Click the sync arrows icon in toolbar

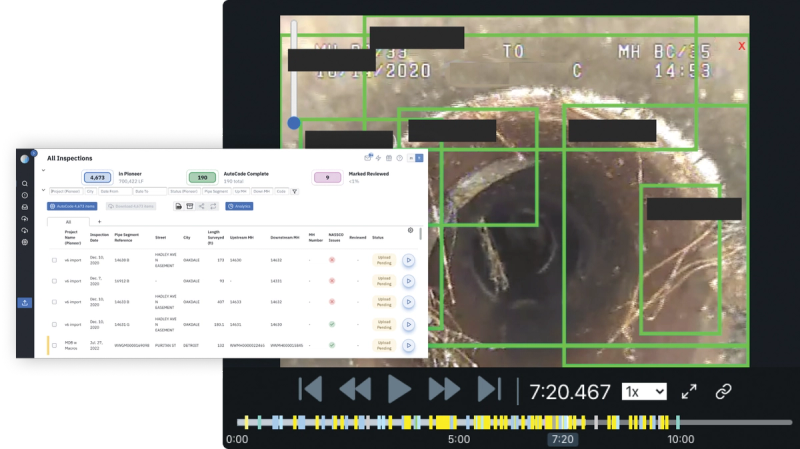tap(213, 206)
